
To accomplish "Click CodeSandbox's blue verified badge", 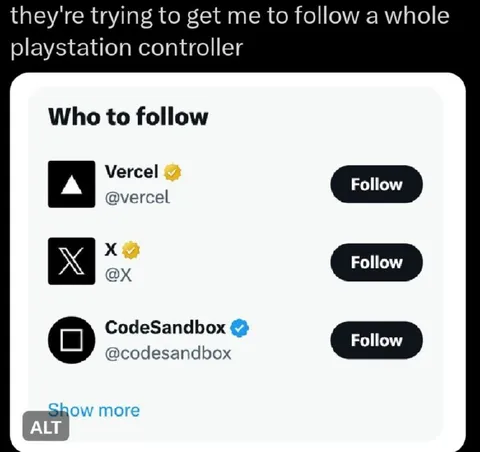I will 240,328.
